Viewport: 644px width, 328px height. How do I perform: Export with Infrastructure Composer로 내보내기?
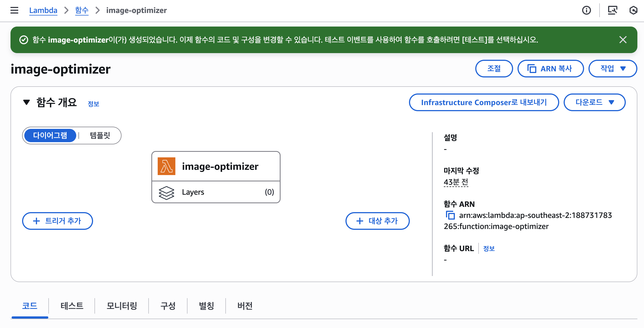tap(484, 102)
